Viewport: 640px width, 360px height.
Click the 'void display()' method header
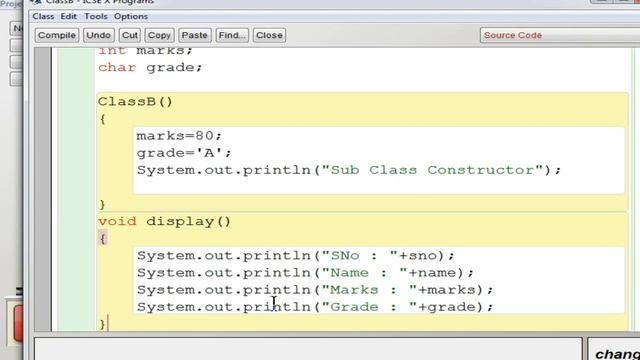[164, 221]
